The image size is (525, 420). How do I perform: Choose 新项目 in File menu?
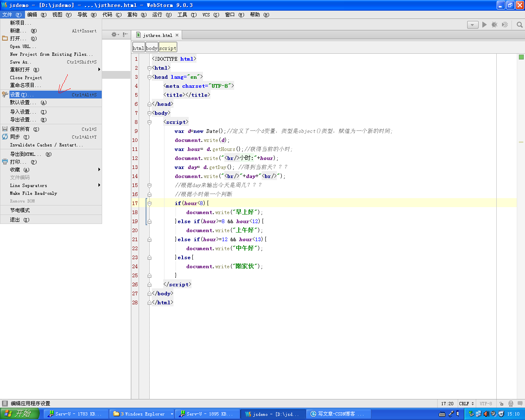pyautogui.click(x=51, y=23)
